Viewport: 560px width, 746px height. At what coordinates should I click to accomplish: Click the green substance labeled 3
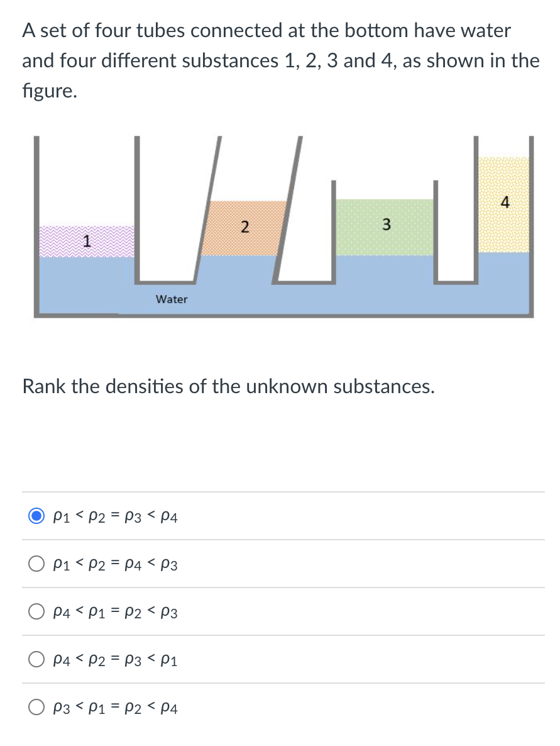[385, 226]
